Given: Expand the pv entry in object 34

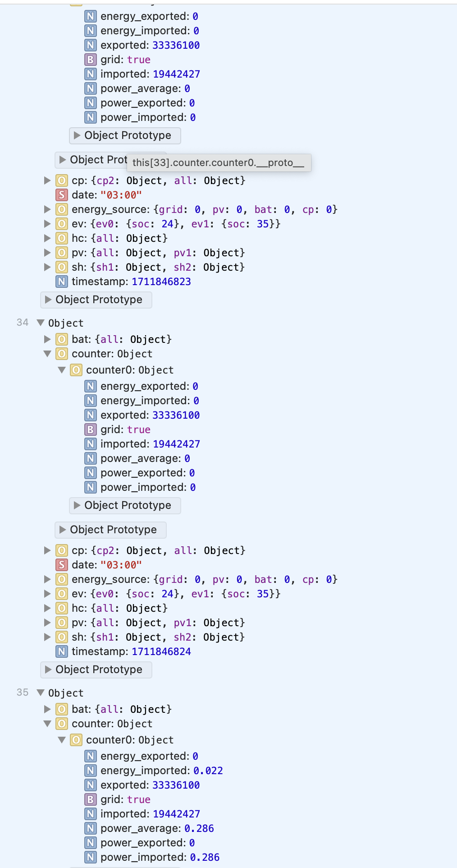Looking at the screenshot, I should tap(47, 623).
